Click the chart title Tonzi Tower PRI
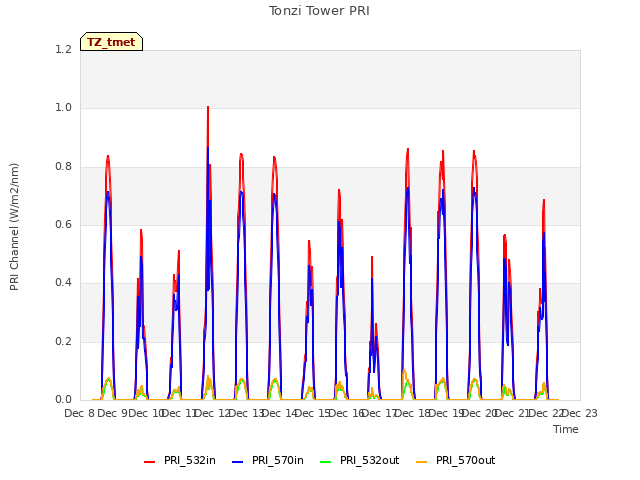Image resolution: width=640 pixels, height=480 pixels. coord(319,11)
